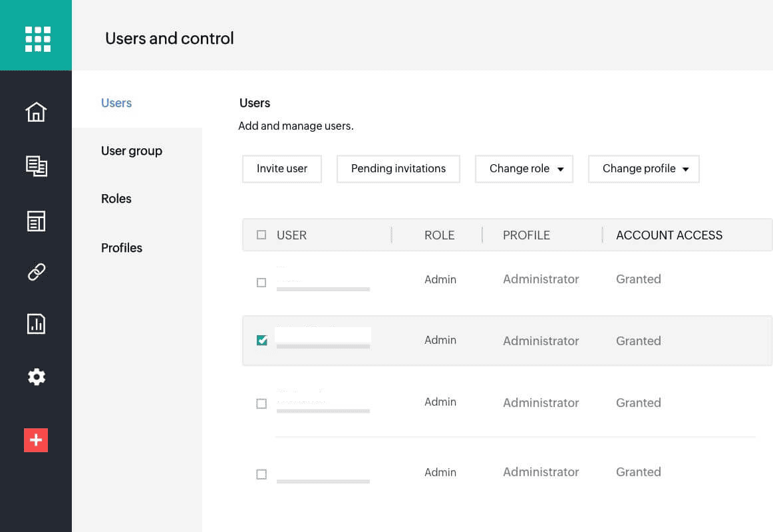Open the Profiles section

(x=122, y=248)
